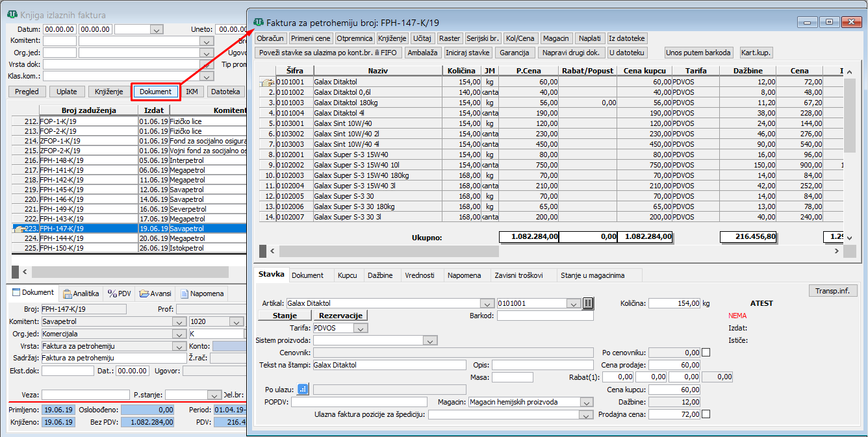868x437 pixels.
Task: Expand the Artikal dropdown showing Galax Ditaktol
Action: (x=487, y=303)
